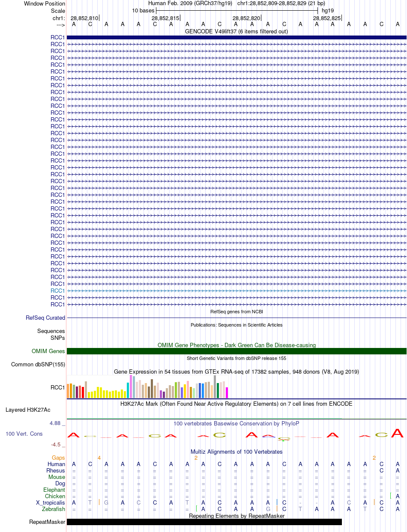The height and width of the screenshot is (532, 407).
Task: Click the magenta bar ending the GTEx chart
Action: point(227,392)
